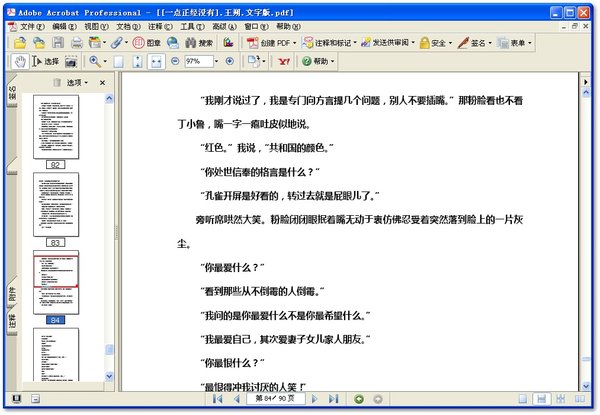This screenshot has height=415, width=600.
Task: Open the 附件 attachments side tab
Action: click(12, 293)
